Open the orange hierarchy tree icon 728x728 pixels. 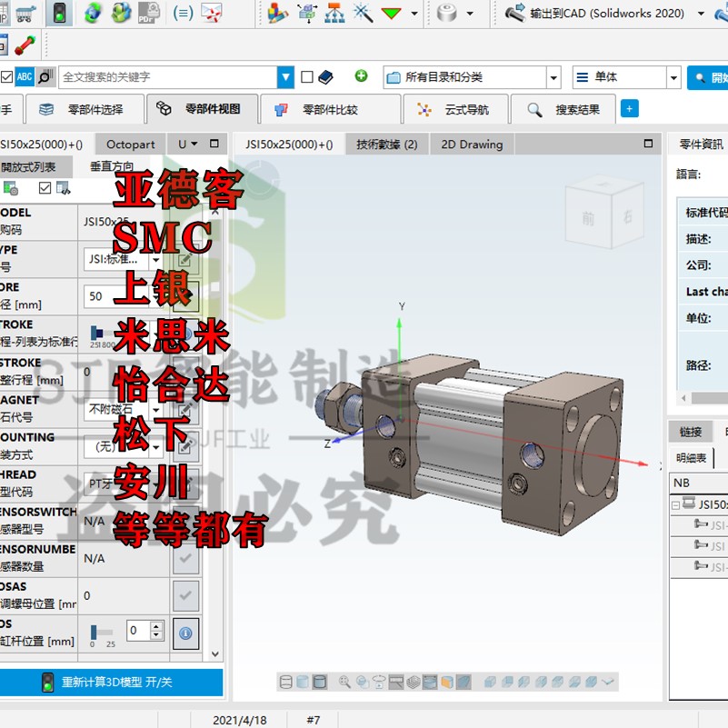coord(334,13)
